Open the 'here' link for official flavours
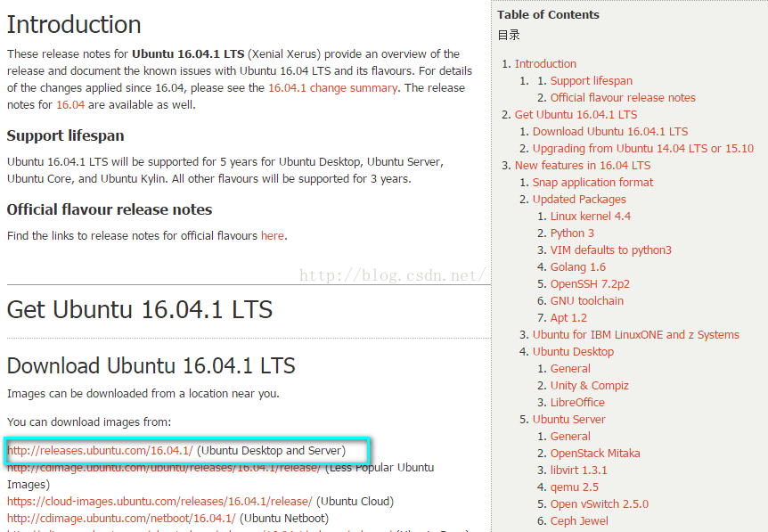Viewport: 768px width, 532px height. click(273, 235)
